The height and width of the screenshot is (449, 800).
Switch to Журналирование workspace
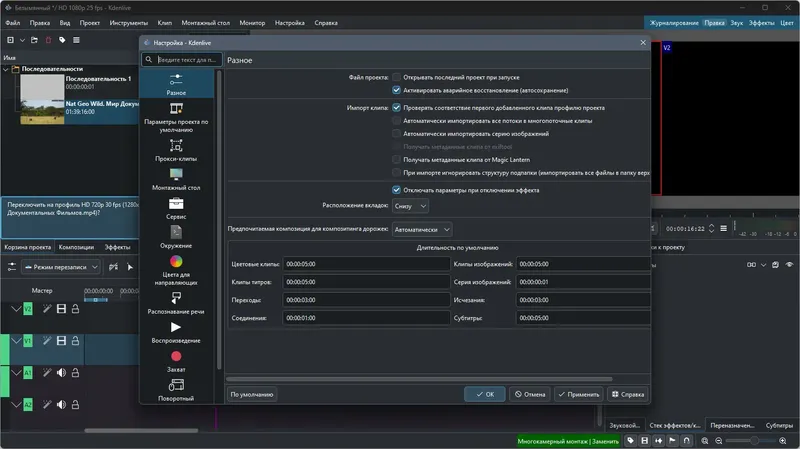tap(674, 23)
